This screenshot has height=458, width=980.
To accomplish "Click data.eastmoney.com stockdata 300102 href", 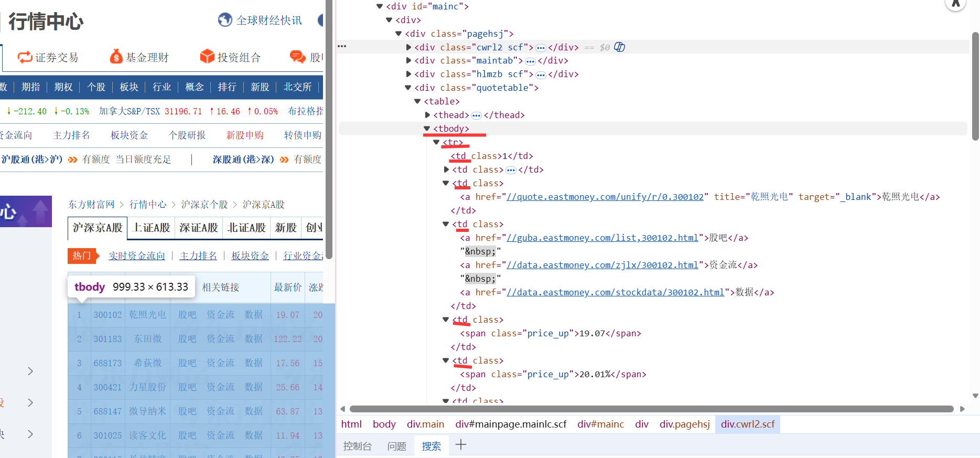I will click(x=615, y=292).
